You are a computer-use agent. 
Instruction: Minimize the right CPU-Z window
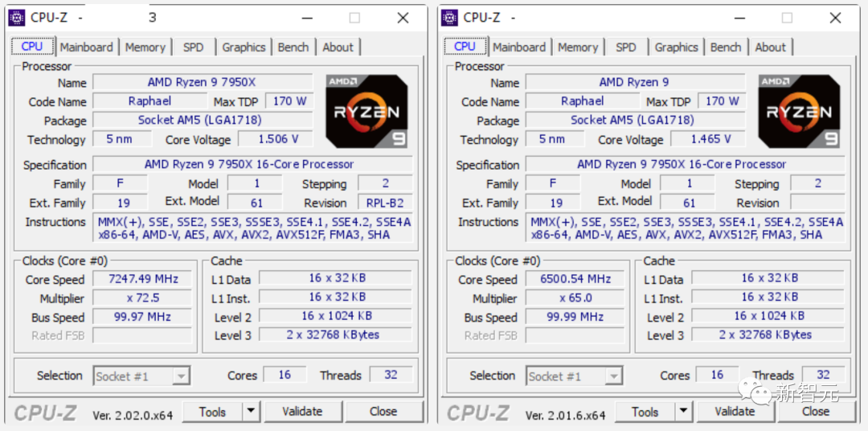click(739, 18)
